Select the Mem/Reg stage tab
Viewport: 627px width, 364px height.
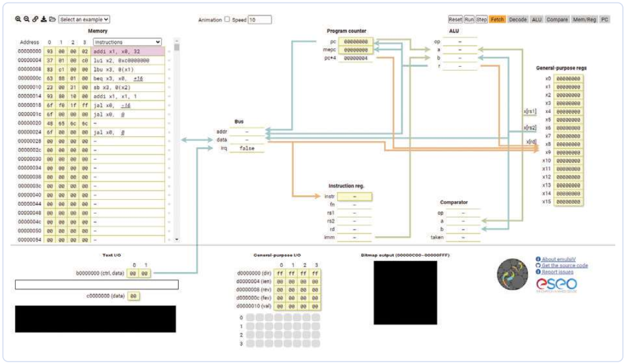click(x=584, y=19)
